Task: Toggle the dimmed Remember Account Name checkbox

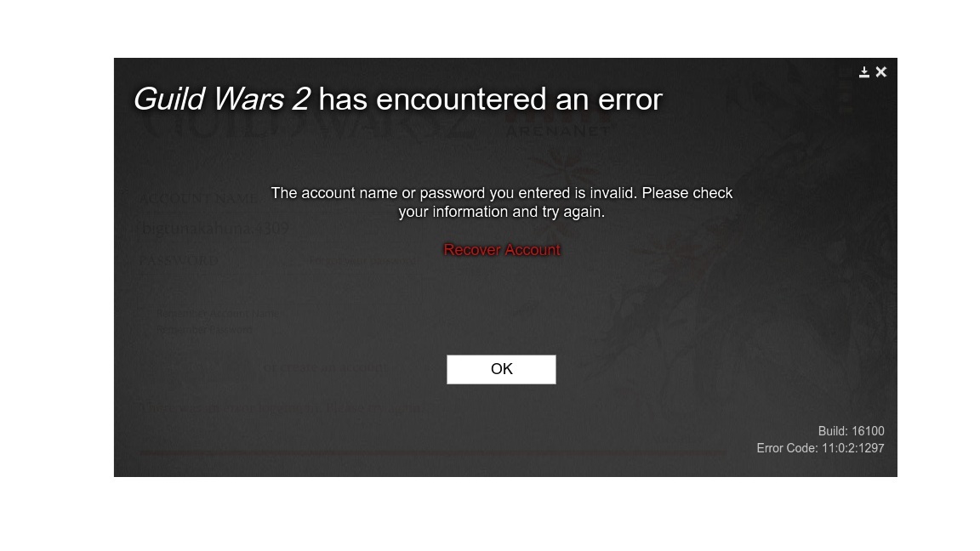Action: click(x=217, y=313)
